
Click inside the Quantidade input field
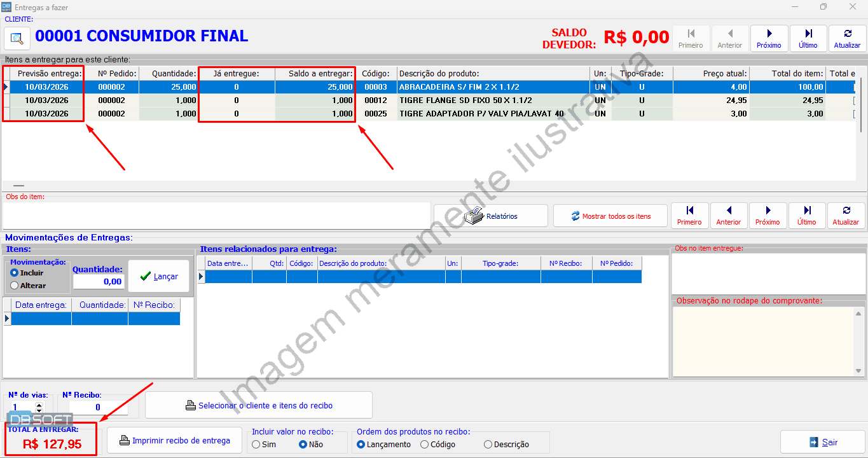coord(99,280)
